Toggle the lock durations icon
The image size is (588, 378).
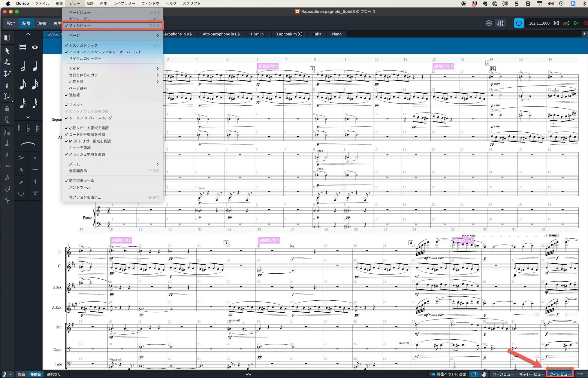[x=7, y=108]
